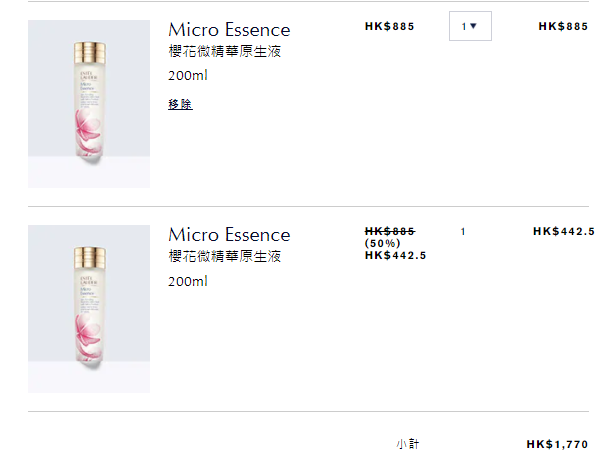Image resolution: width=606 pixels, height=459 pixels.
Task: Click the crossed-out HK$885 original price
Action: click(389, 231)
